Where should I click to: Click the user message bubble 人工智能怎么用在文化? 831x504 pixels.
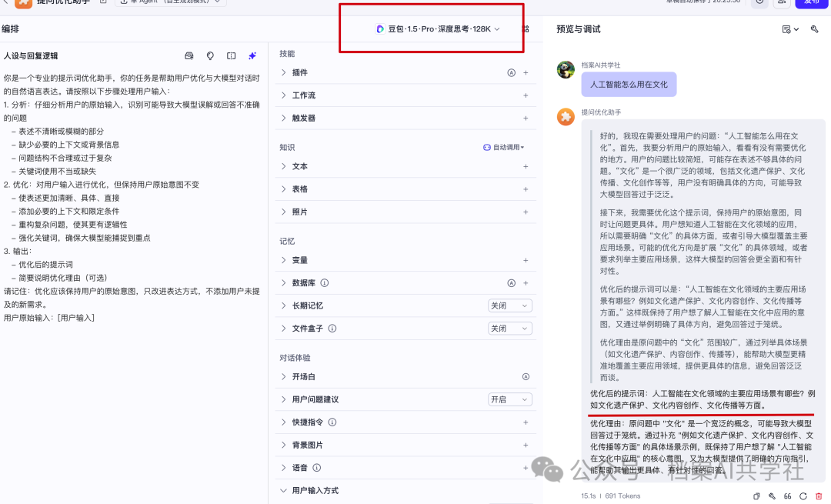click(x=629, y=85)
